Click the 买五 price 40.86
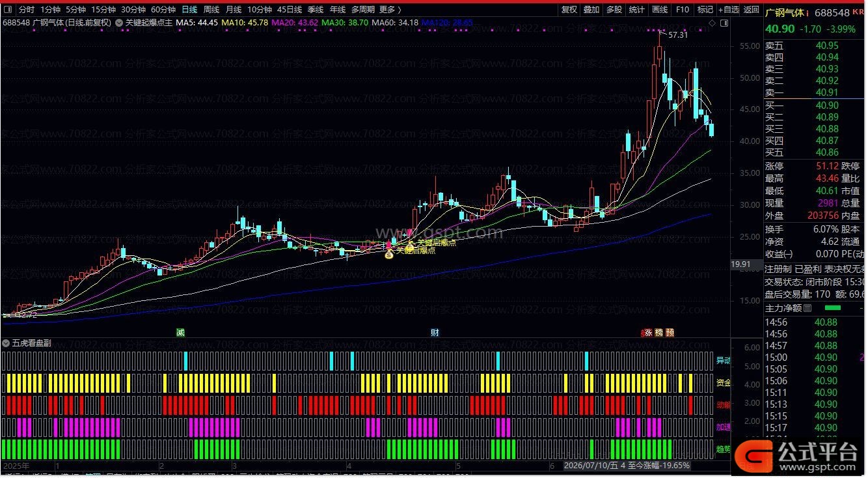 (828, 152)
